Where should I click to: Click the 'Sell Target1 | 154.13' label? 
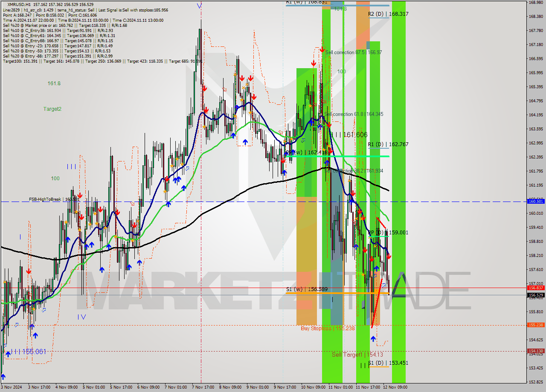click(357, 355)
